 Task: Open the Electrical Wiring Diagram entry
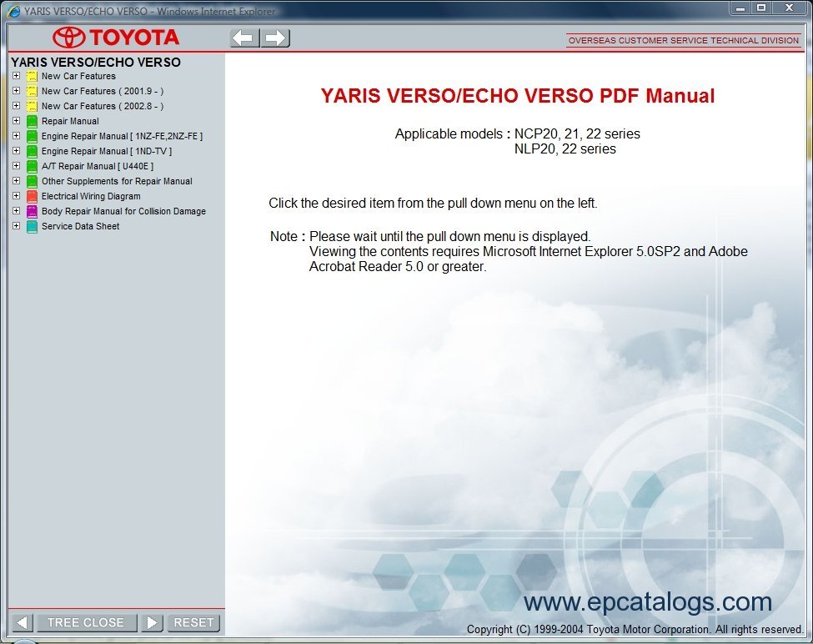click(91, 197)
